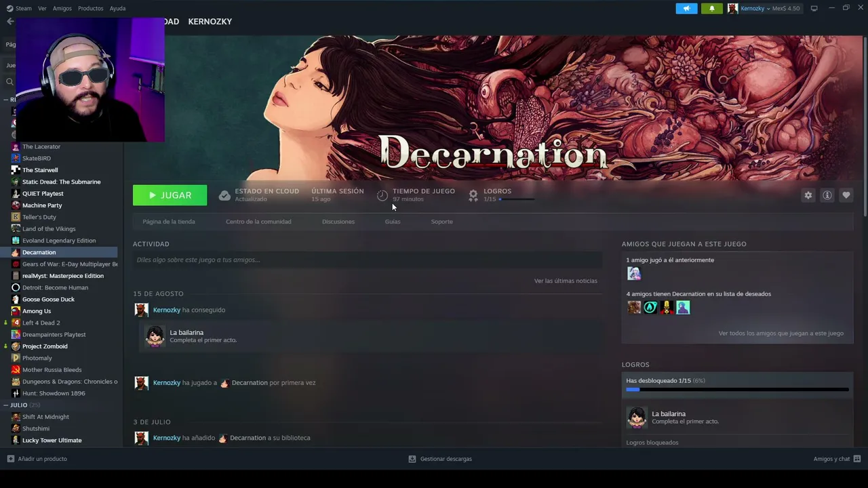
Task: Collapse the JULIO library section
Action: pyautogui.click(x=6, y=405)
